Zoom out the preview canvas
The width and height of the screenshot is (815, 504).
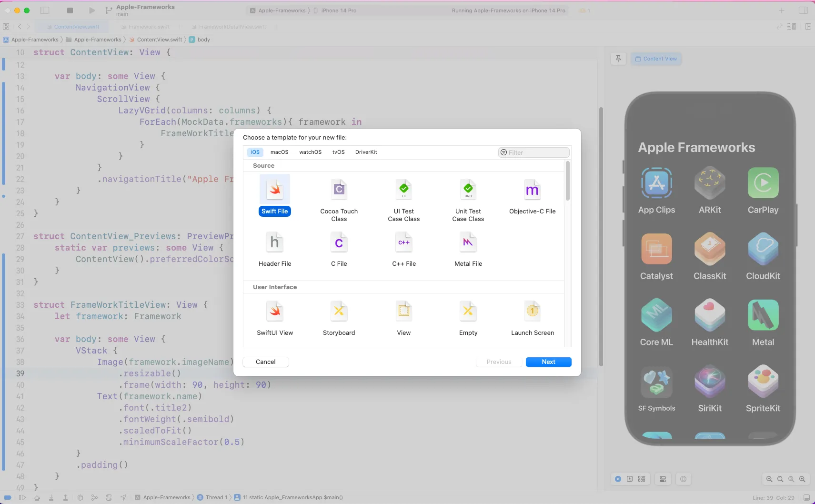point(769,479)
